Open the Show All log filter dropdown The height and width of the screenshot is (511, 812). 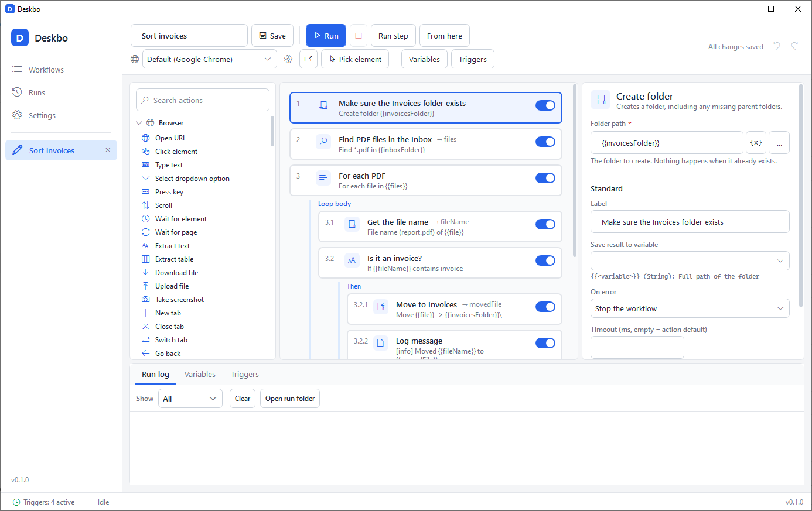point(190,399)
